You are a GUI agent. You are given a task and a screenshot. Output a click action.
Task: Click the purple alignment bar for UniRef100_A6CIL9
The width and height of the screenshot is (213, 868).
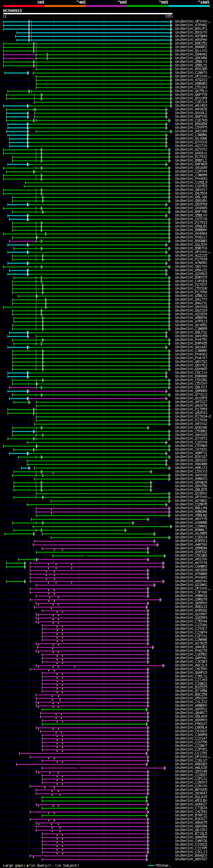pyautogui.click(x=101, y=665)
